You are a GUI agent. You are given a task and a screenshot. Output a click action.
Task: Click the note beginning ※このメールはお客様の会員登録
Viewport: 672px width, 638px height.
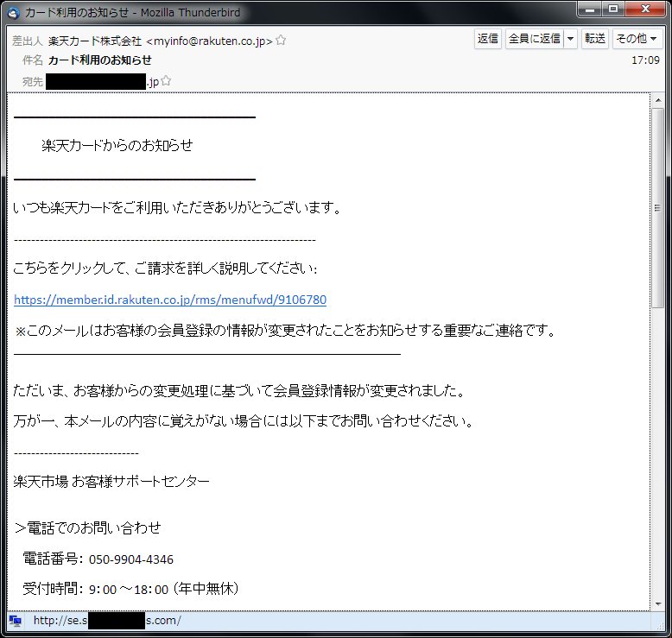pos(285,331)
